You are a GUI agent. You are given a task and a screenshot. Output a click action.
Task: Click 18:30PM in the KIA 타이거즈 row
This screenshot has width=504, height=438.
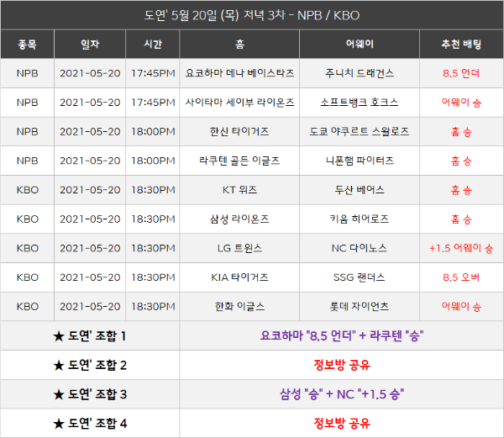(x=153, y=277)
